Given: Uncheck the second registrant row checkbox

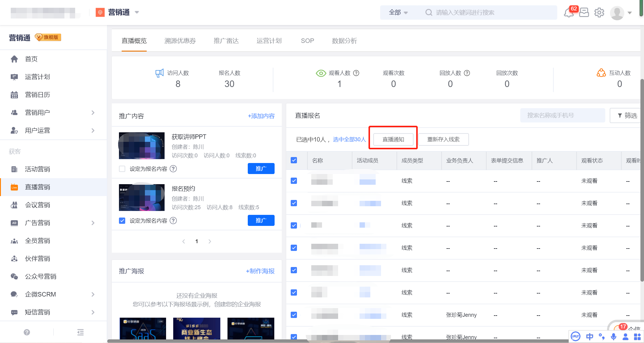Looking at the screenshot, I should (x=294, y=203).
